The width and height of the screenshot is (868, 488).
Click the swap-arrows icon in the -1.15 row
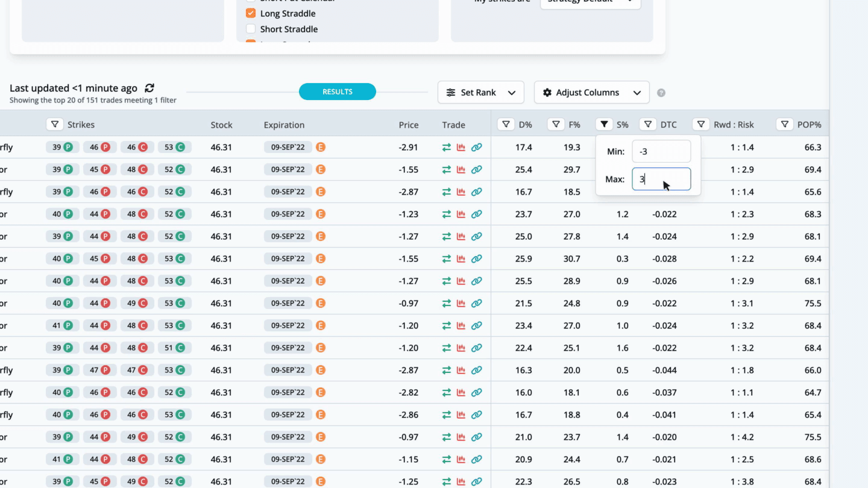(x=447, y=459)
